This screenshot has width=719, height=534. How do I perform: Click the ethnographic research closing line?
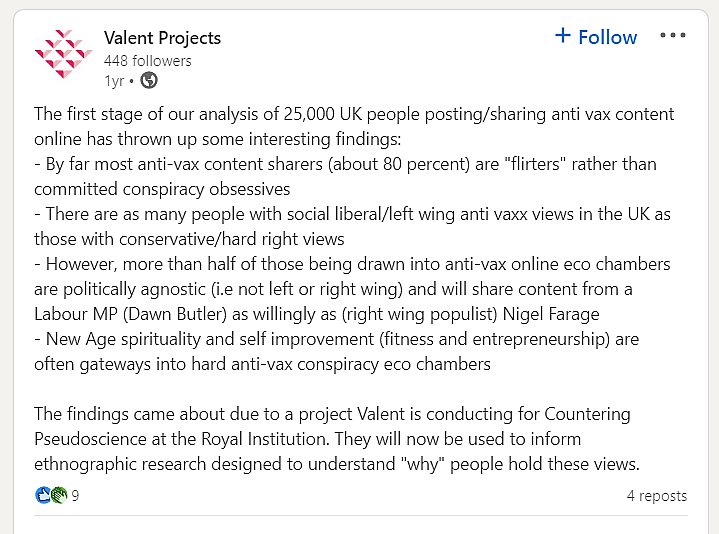click(336, 464)
